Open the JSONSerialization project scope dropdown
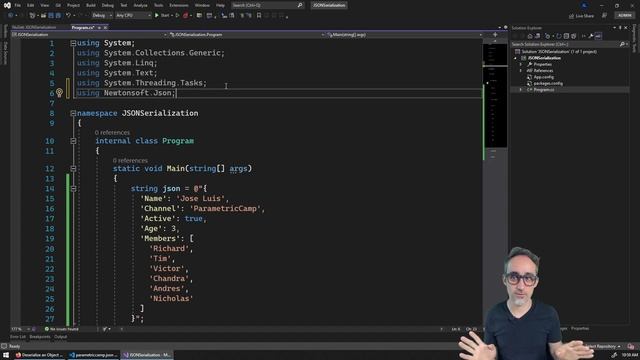 (90, 35)
